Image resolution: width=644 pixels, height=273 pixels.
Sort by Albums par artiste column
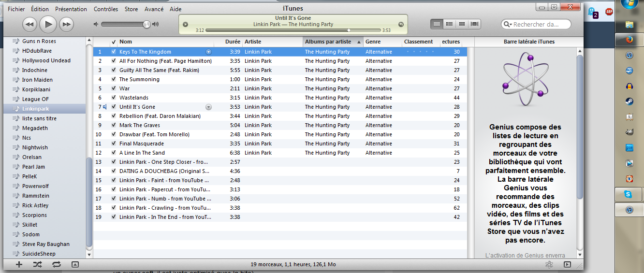[333, 42]
